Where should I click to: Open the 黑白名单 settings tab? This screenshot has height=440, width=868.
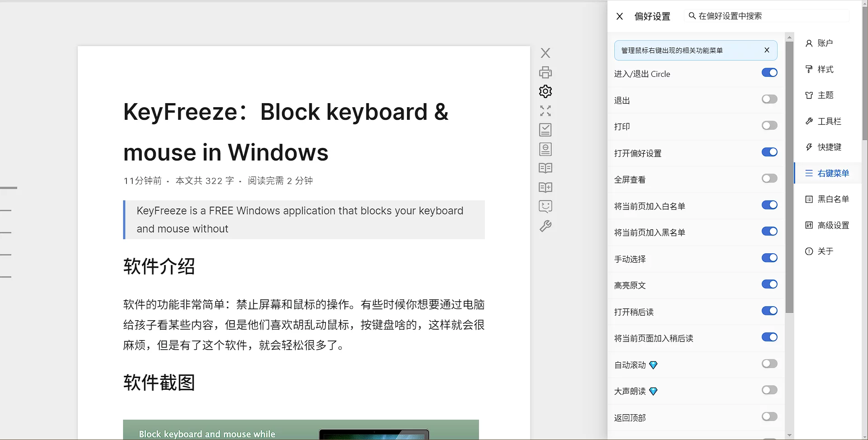pos(832,199)
